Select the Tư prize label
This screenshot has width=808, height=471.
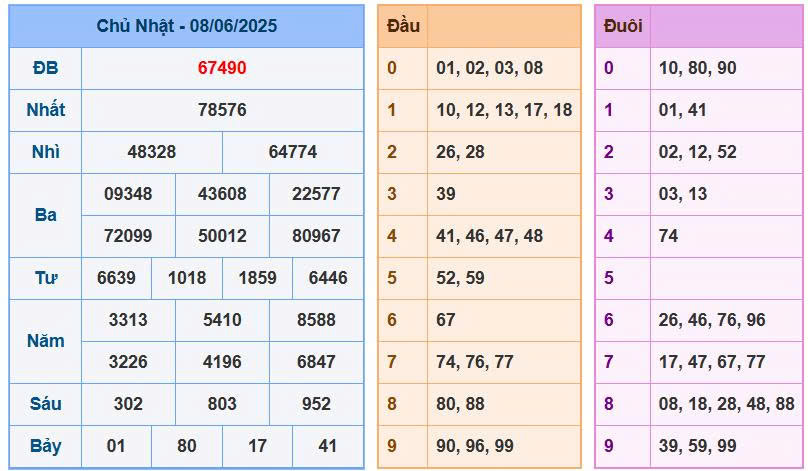(x=45, y=278)
